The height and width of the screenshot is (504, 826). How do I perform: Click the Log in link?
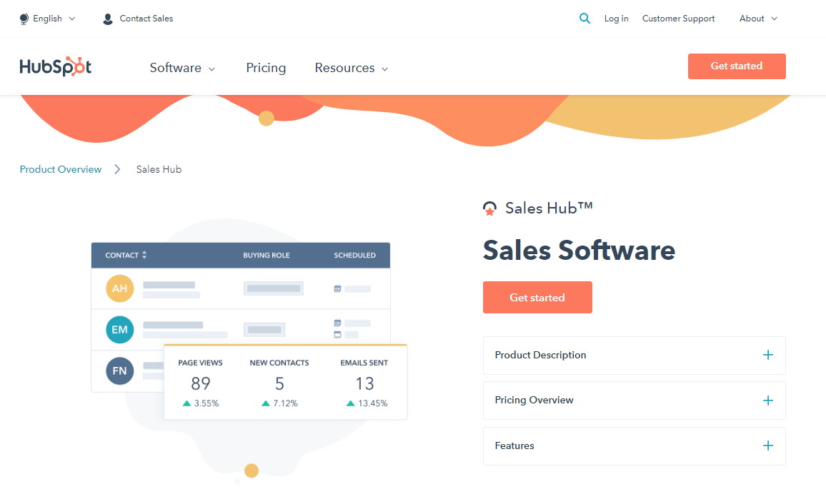pyautogui.click(x=617, y=19)
